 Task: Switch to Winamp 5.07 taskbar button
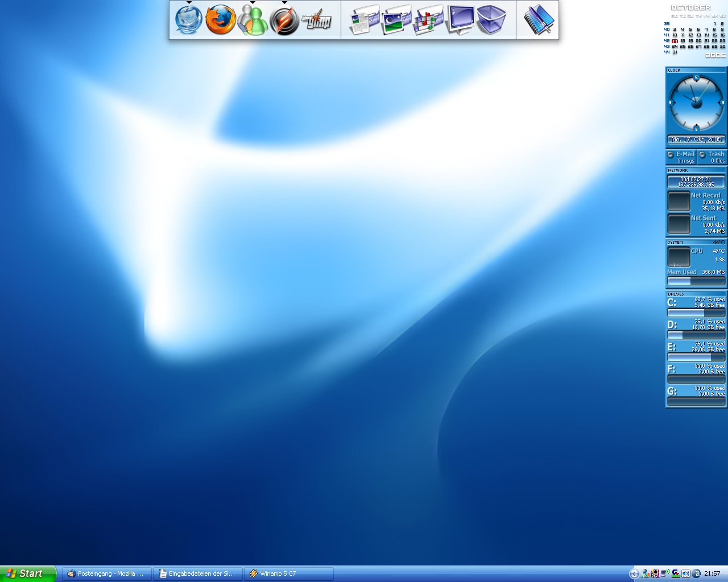coord(289,573)
